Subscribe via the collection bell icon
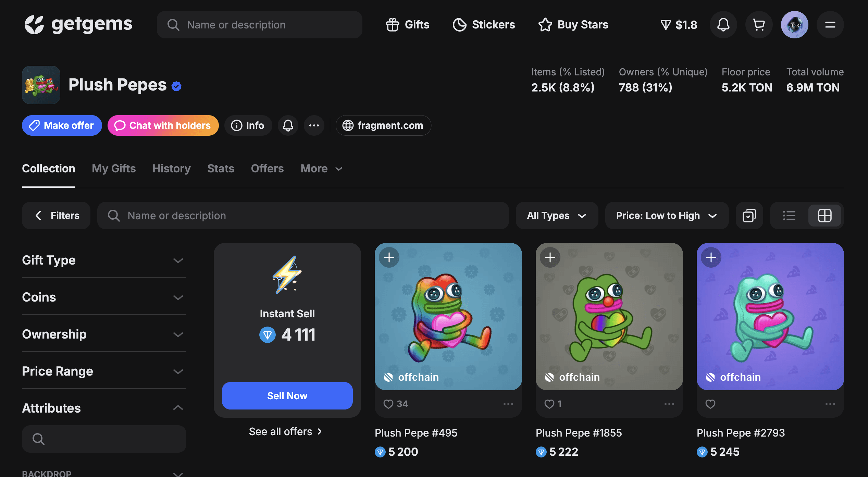 click(x=288, y=125)
